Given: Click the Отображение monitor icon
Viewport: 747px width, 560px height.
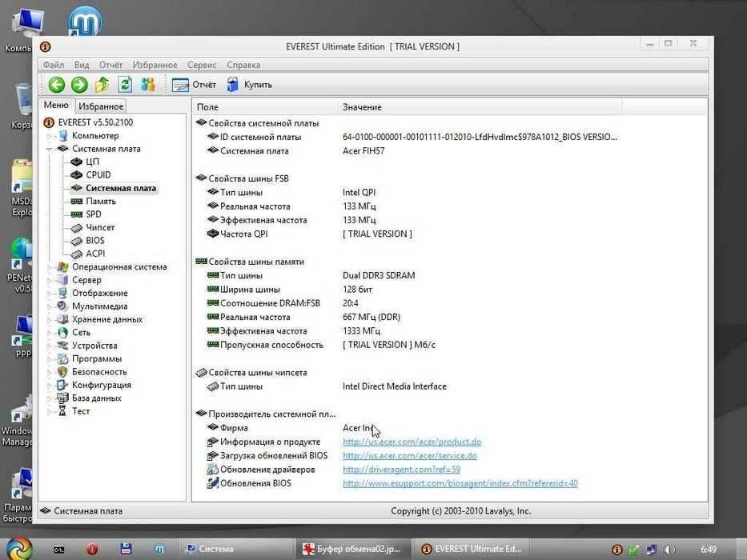Looking at the screenshot, I should click(x=62, y=293).
